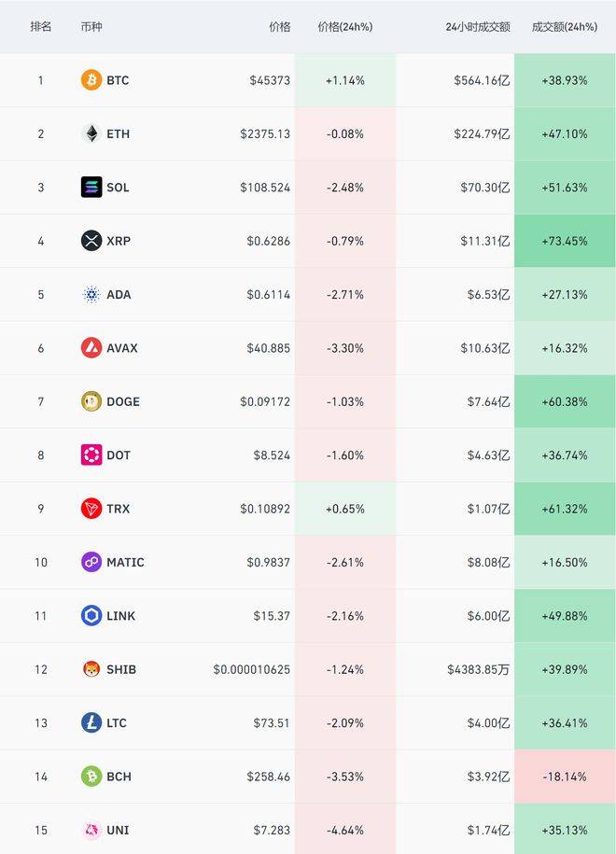Select the XRP coin icon

91,241
